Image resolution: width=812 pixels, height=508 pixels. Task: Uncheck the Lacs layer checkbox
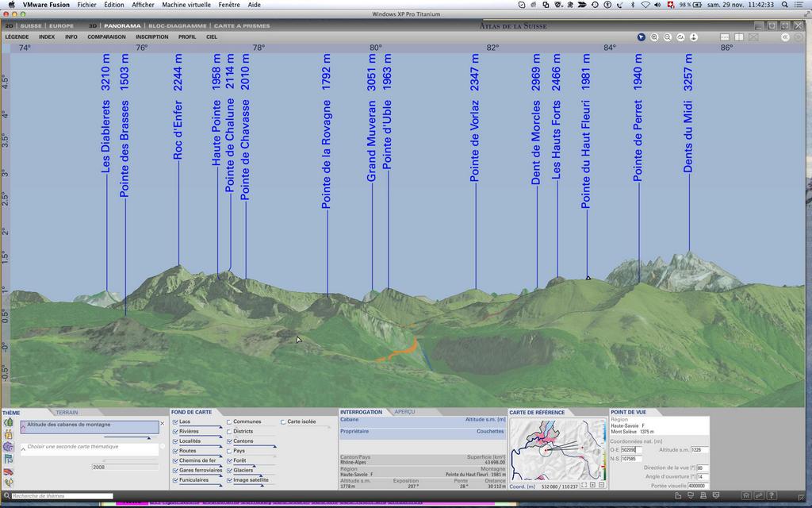[x=175, y=421]
